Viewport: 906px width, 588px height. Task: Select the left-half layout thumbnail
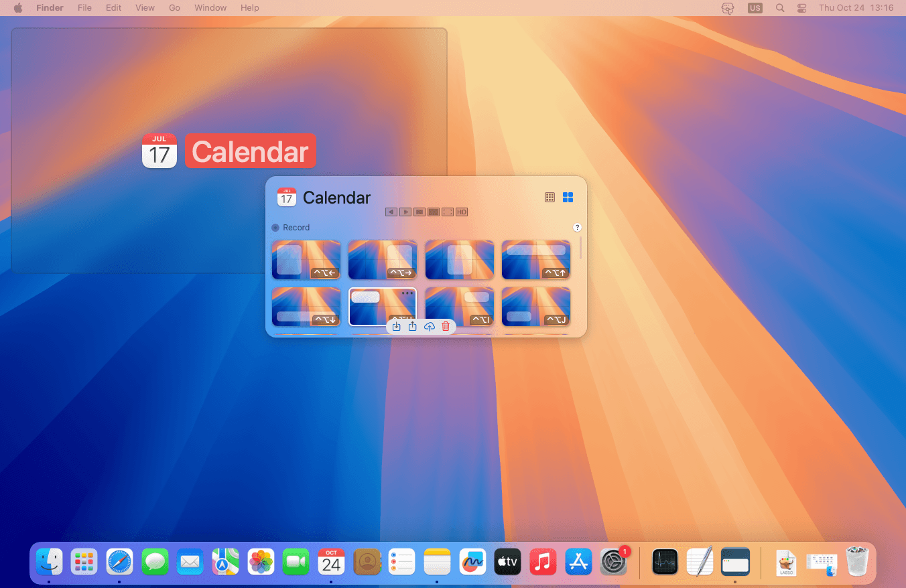pos(306,260)
